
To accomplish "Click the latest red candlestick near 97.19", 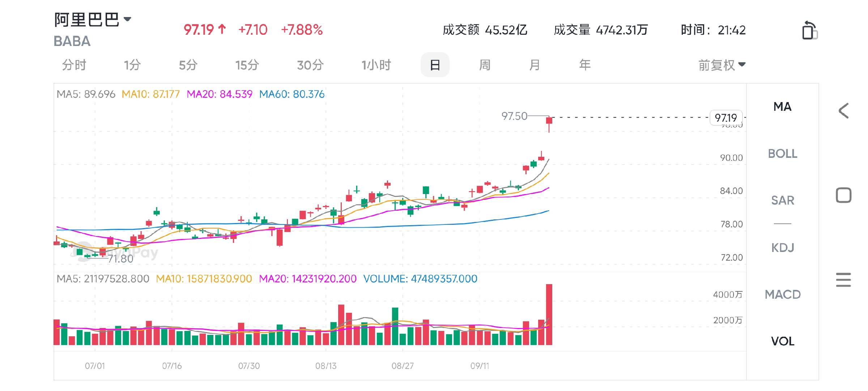I will click(x=549, y=121).
